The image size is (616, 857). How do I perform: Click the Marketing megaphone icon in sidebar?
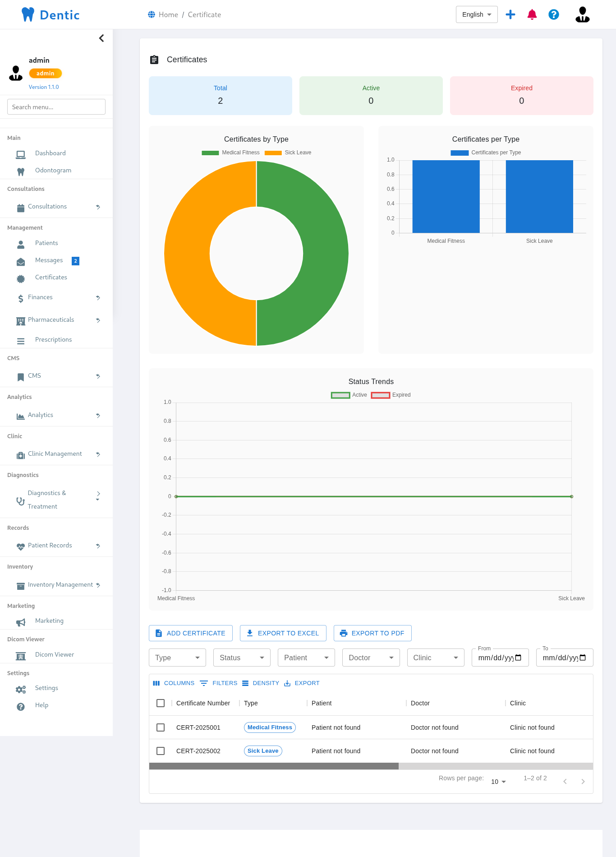click(x=21, y=622)
